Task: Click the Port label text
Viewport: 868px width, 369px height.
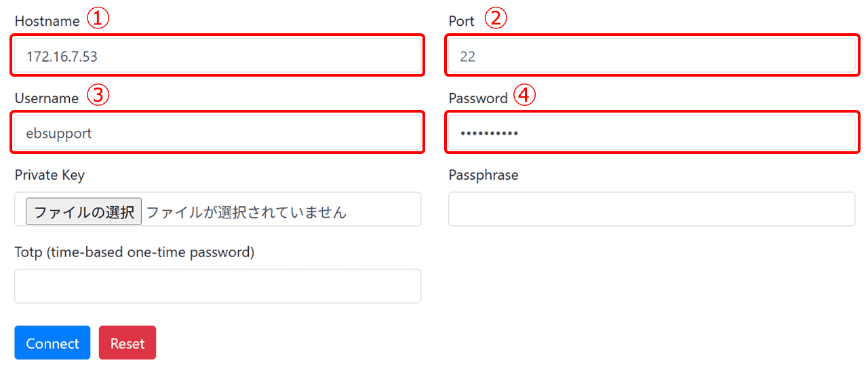Action: [462, 21]
